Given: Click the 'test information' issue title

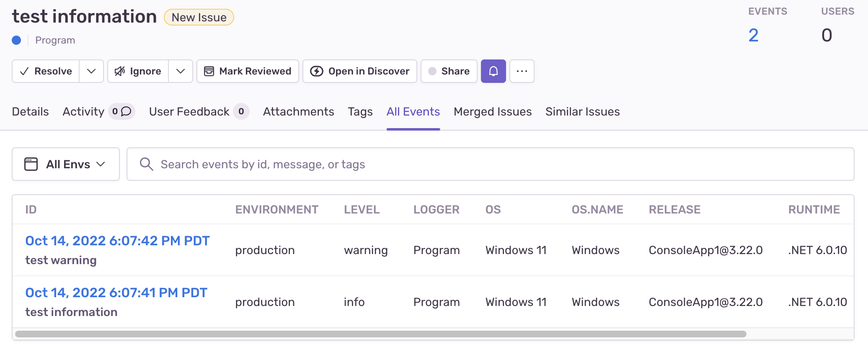Looking at the screenshot, I should tap(84, 16).
